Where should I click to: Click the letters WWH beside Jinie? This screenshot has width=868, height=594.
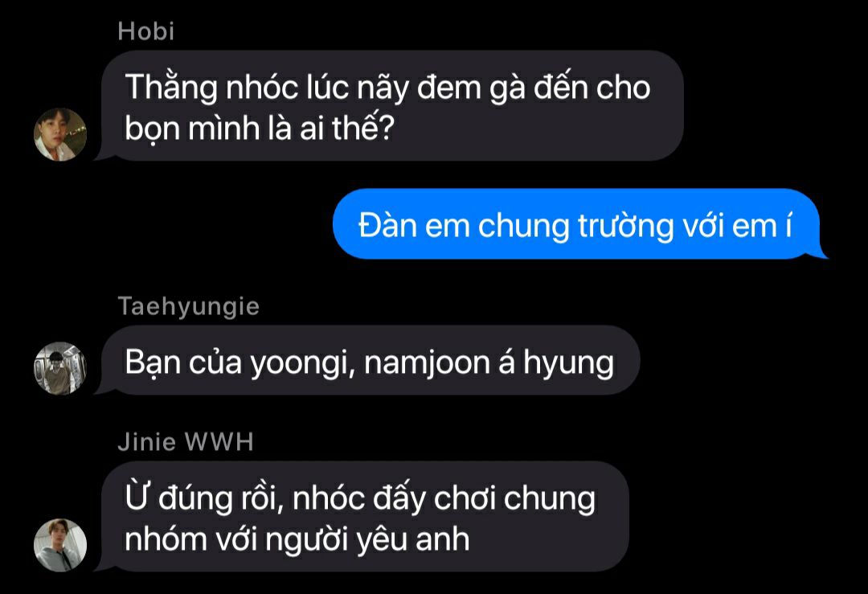point(219,442)
